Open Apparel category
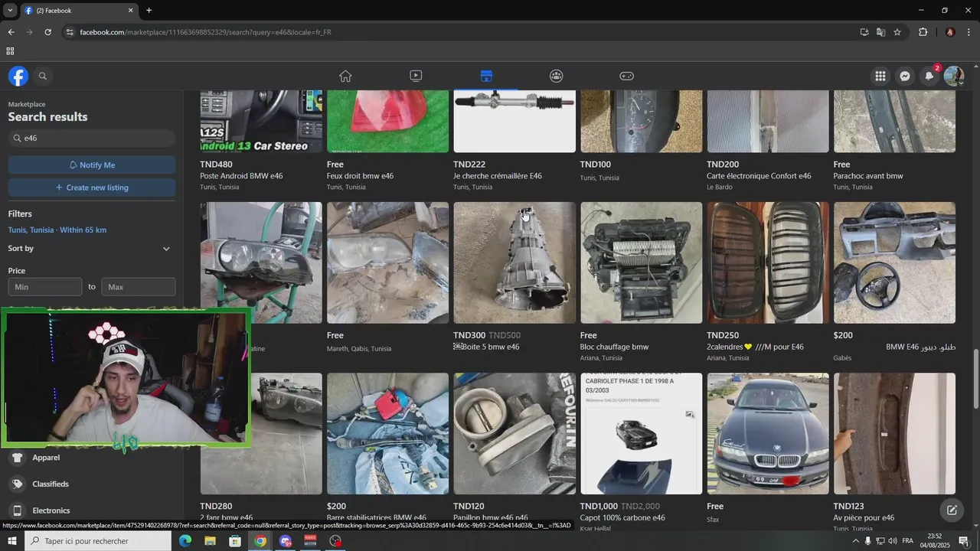Image resolution: width=980 pixels, height=551 pixels. 46,458
